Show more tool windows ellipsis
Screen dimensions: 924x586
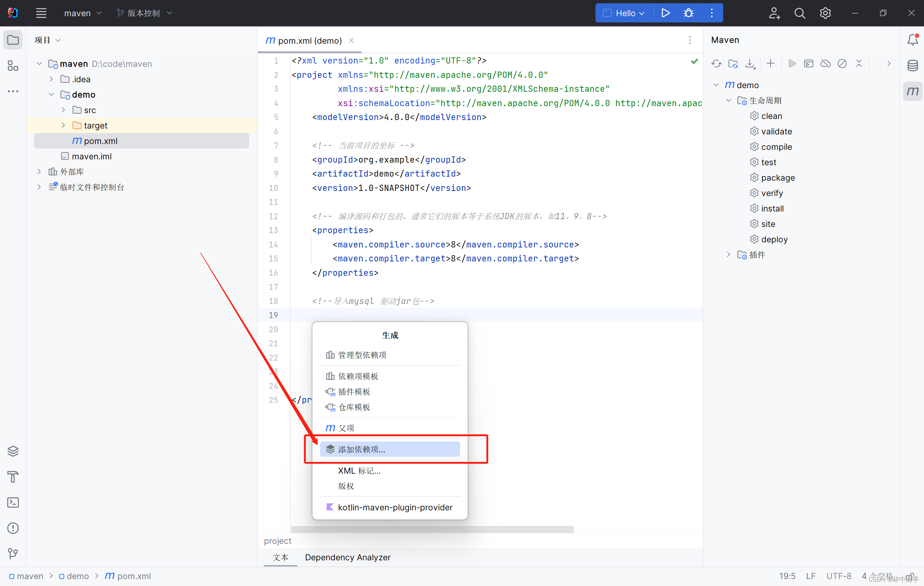pos(13,91)
